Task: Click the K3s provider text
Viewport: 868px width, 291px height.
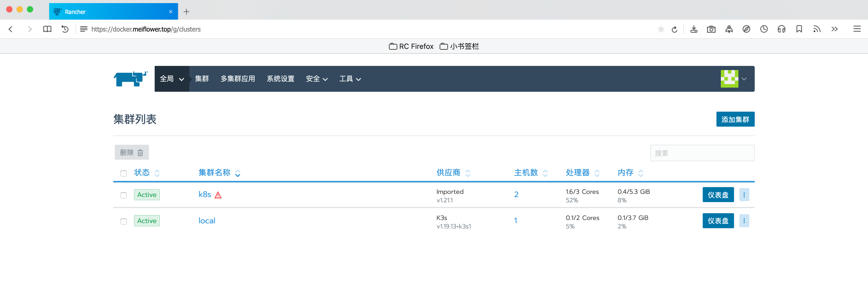Action: click(x=442, y=218)
